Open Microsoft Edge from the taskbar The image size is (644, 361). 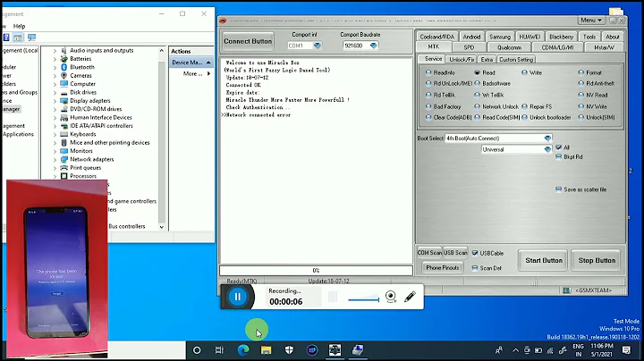tap(243, 350)
